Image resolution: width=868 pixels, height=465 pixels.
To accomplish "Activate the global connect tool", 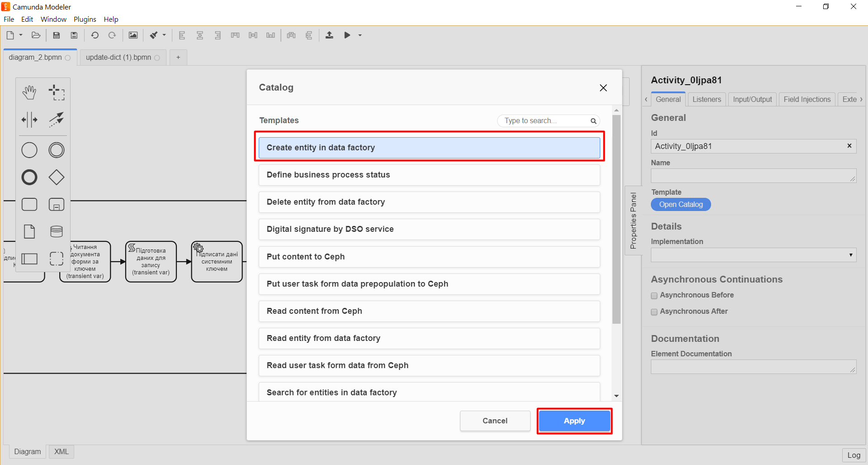I will (x=57, y=120).
